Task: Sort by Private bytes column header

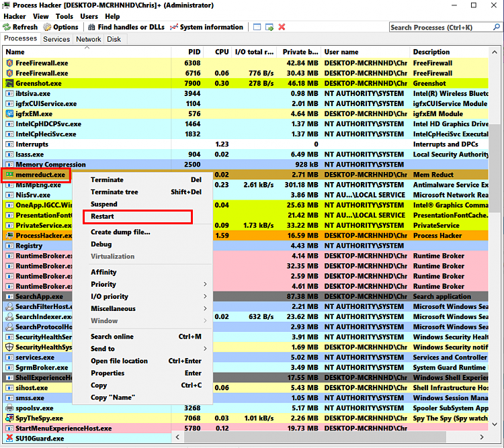Action: pyautogui.click(x=299, y=52)
